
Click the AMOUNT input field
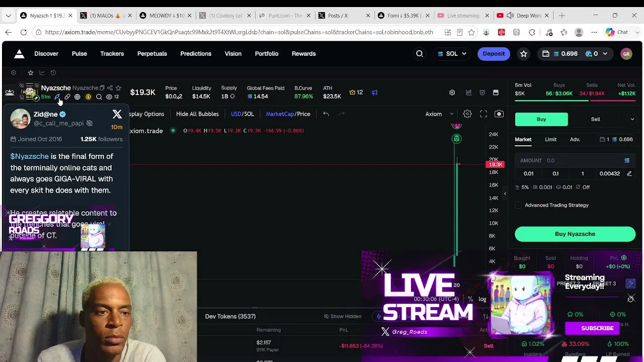575,160
